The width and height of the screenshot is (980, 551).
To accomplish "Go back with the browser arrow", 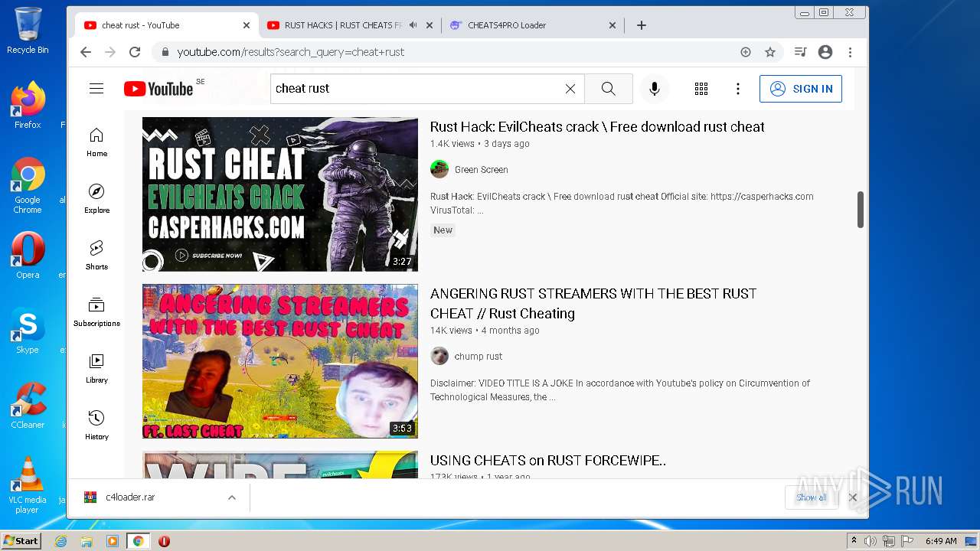I will (86, 52).
